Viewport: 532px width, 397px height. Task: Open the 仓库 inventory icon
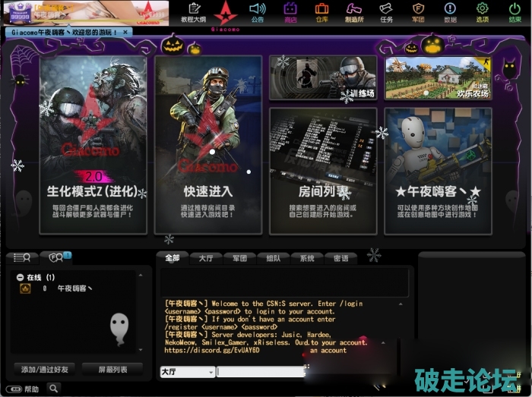click(x=321, y=11)
